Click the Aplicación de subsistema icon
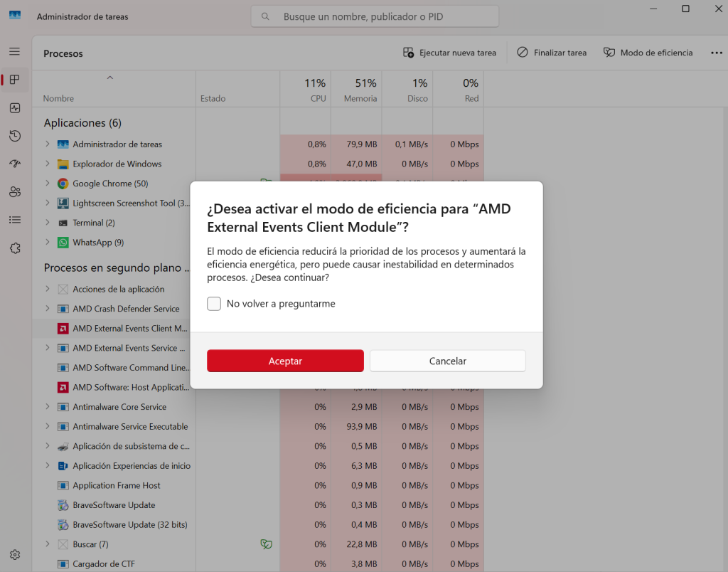 pyautogui.click(x=63, y=446)
